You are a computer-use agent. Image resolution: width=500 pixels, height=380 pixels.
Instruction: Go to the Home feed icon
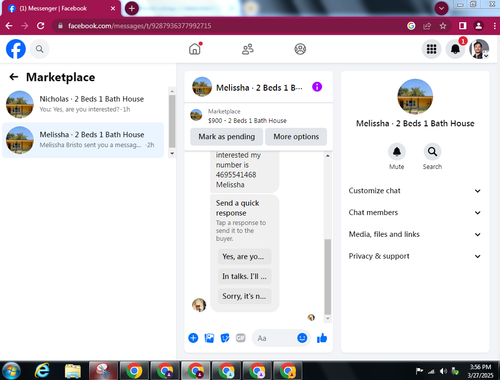pos(195,49)
